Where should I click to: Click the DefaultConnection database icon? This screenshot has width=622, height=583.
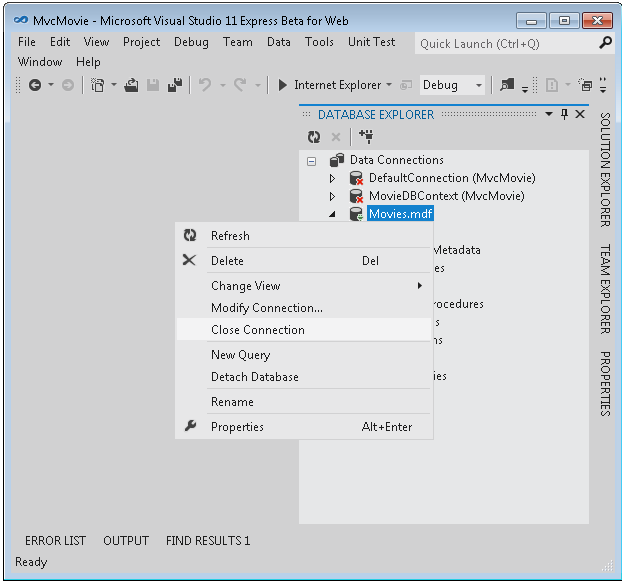356,178
